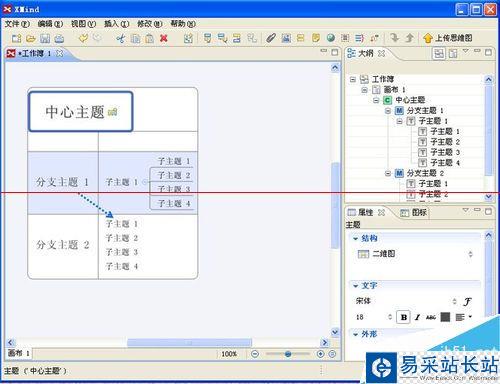Collapse the 外形 properties section

[356, 334]
